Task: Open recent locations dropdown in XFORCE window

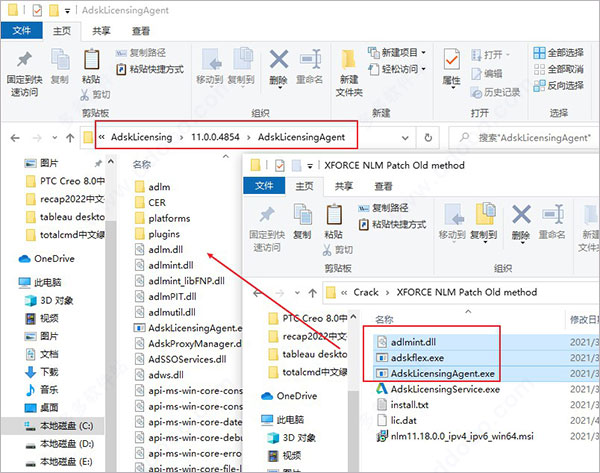Action: 297,293
